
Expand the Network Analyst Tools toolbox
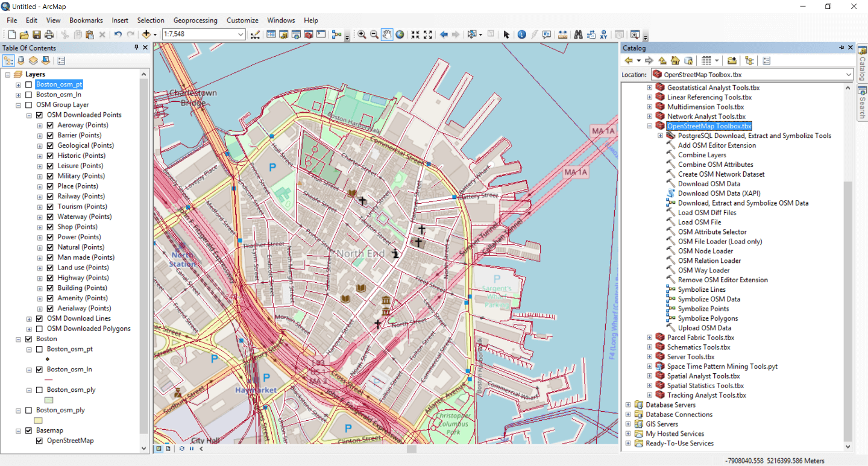point(650,117)
